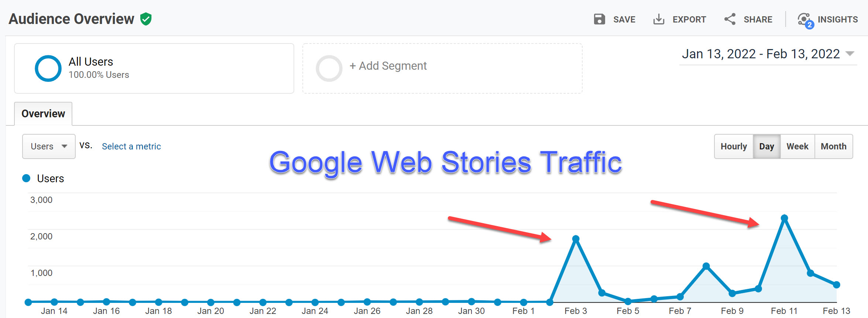868x318 pixels.
Task: Click the All Users segment circle
Action: coord(48,68)
